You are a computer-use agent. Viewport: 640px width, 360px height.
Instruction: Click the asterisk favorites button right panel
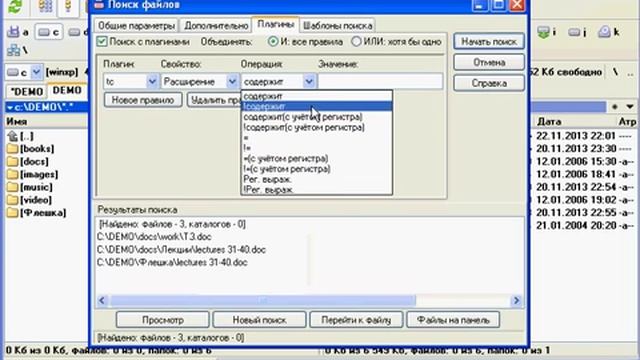(615, 107)
